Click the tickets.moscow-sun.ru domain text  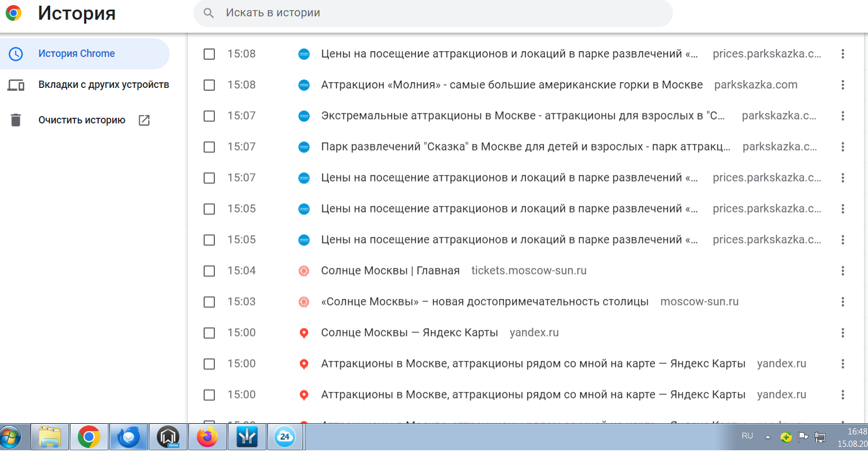[x=529, y=271]
